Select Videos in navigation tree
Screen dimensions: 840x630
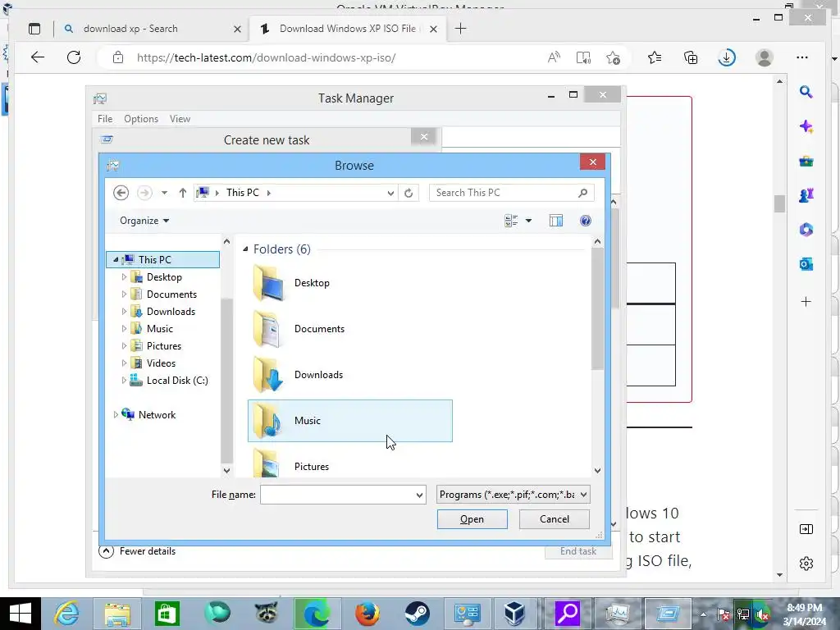161,363
